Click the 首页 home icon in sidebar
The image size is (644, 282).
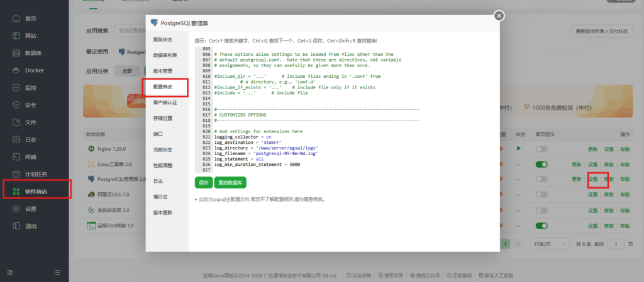[16, 19]
